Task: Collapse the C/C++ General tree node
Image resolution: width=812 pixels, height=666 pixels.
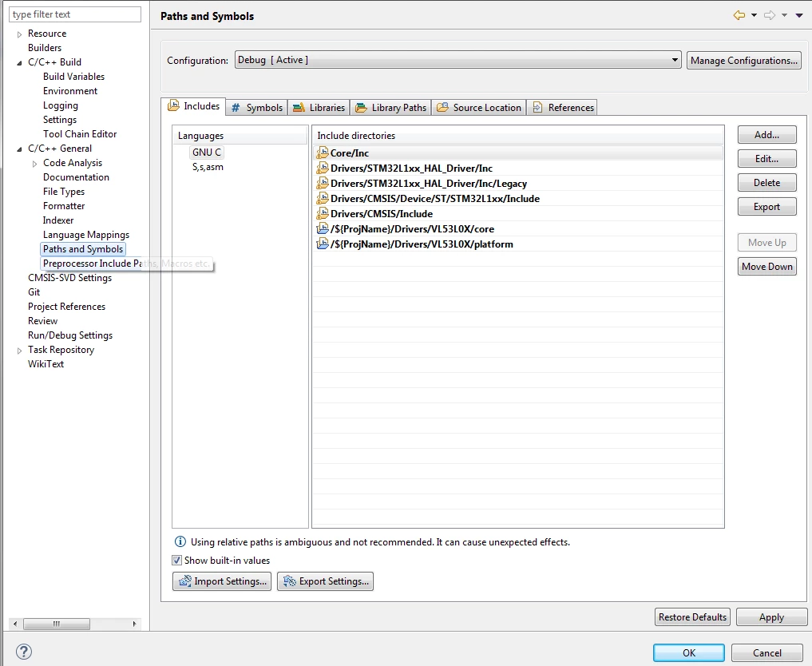Action: click(19, 149)
